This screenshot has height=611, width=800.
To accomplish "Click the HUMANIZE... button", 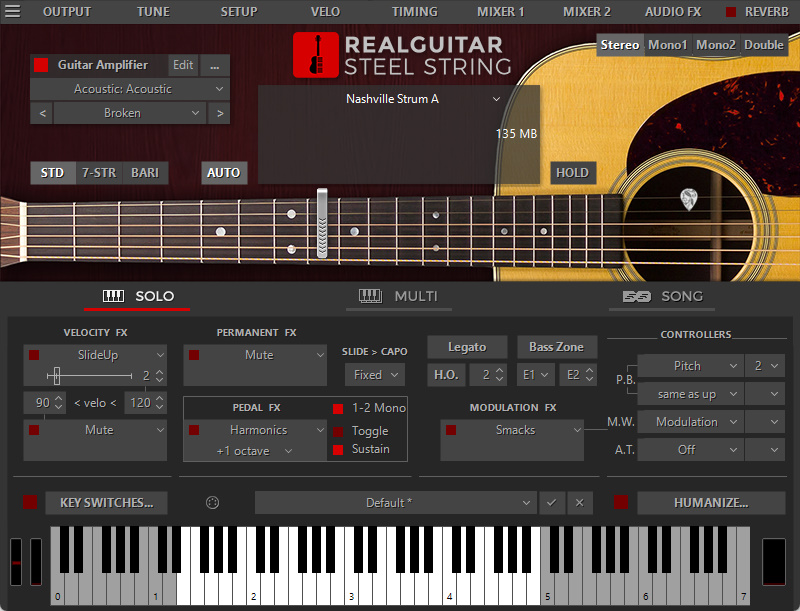I will coord(711,503).
